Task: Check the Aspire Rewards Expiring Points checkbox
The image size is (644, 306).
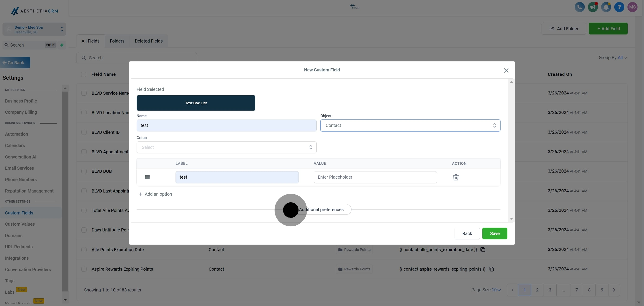Action: pyautogui.click(x=84, y=269)
